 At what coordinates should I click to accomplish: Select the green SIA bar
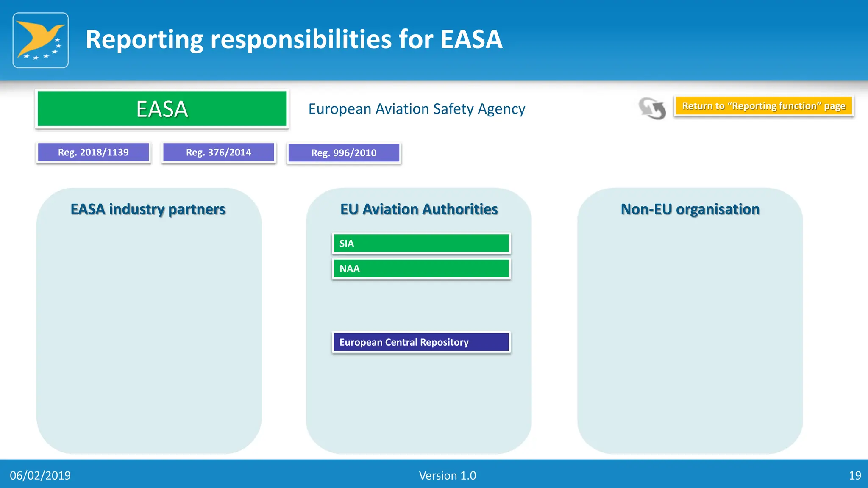pyautogui.click(x=421, y=244)
